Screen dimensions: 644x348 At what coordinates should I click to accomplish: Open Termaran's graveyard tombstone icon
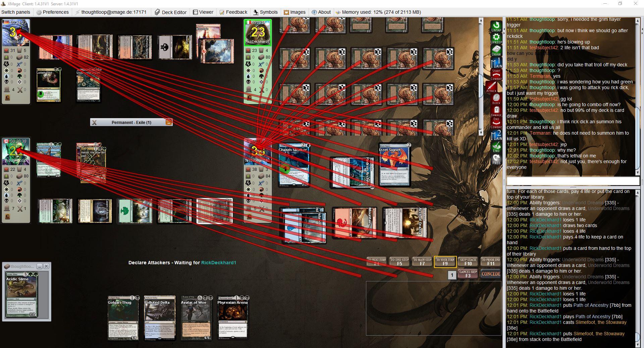[7, 89]
